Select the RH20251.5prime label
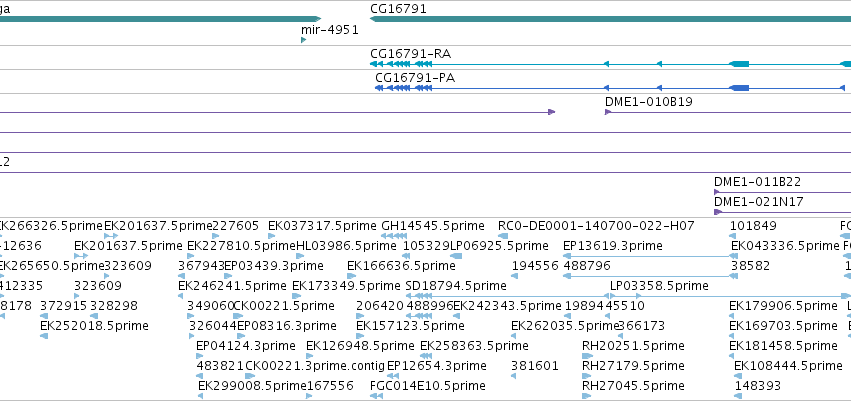Image resolution: width=851 pixels, height=401 pixels. (633, 346)
